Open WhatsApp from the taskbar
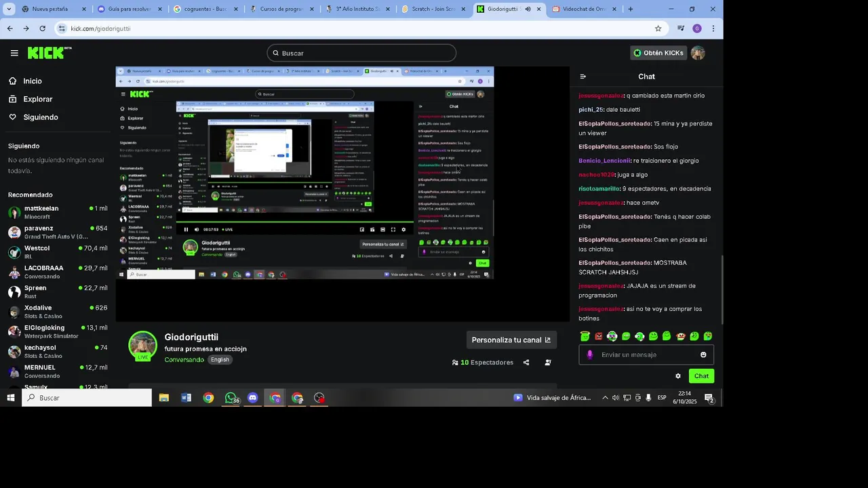Image resolution: width=868 pixels, height=488 pixels. (x=231, y=398)
